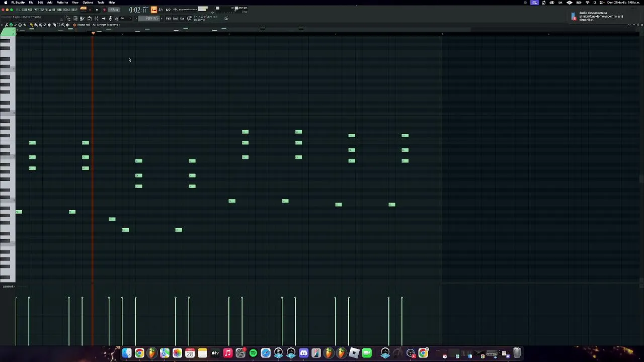Image resolution: width=644 pixels, height=362 pixels.
Task: Open Discord from the Dock
Action: click(x=303, y=353)
